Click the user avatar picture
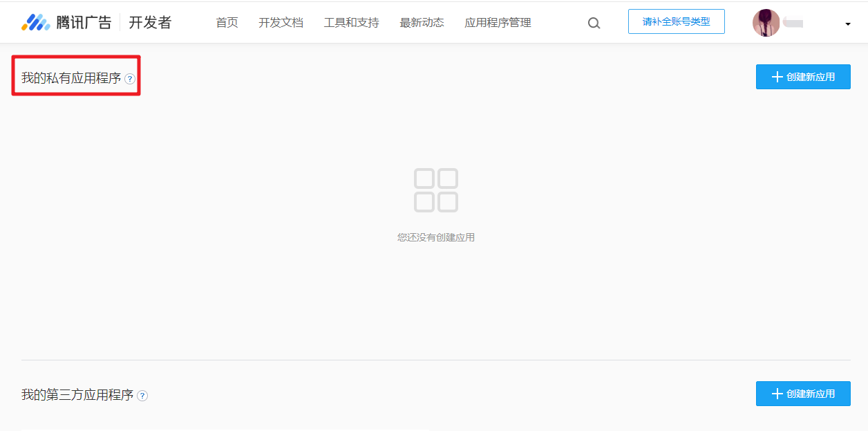 (x=766, y=21)
